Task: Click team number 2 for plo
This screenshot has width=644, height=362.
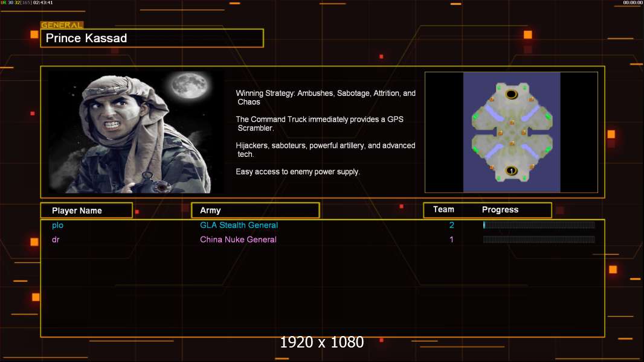Action: pos(451,225)
